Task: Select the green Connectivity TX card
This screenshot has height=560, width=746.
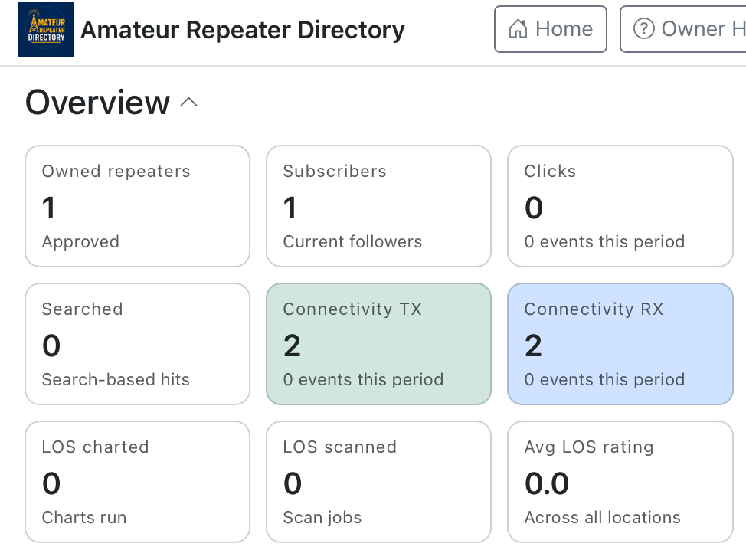Action: click(x=378, y=344)
